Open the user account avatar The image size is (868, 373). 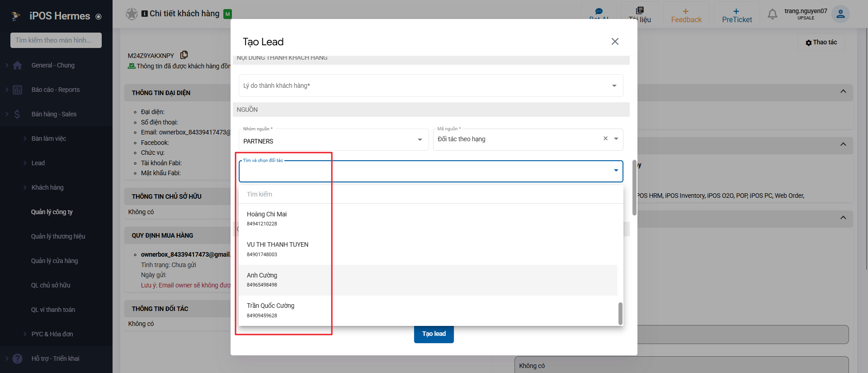click(x=840, y=14)
